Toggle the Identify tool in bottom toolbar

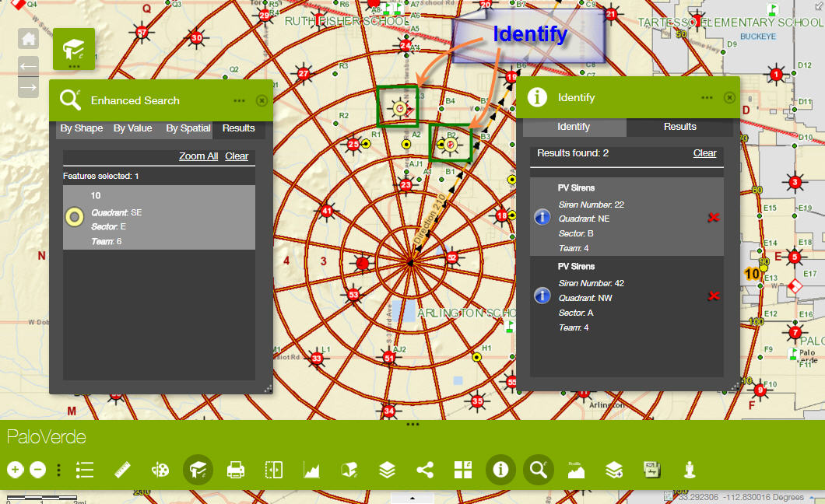[x=500, y=469]
